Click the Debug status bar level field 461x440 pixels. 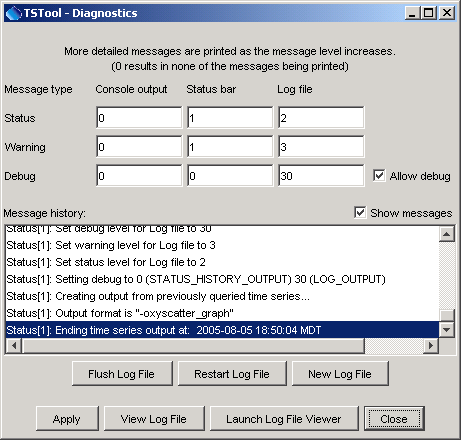(x=230, y=176)
